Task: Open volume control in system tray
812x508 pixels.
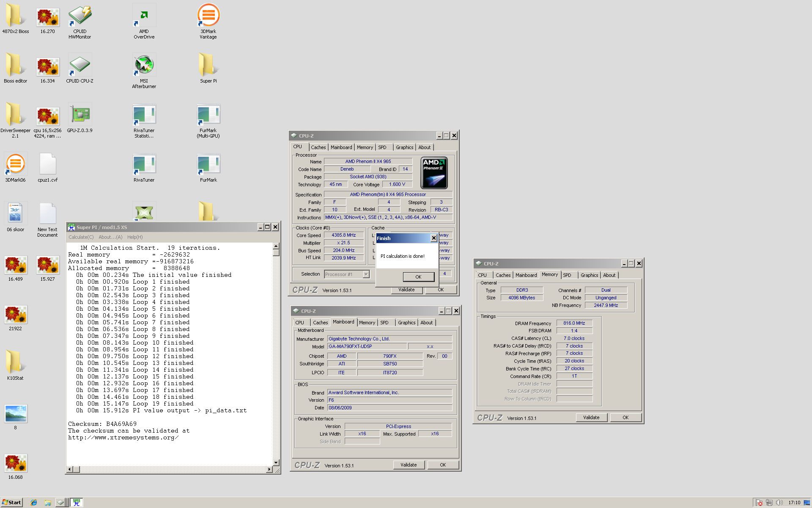Action: (779, 503)
